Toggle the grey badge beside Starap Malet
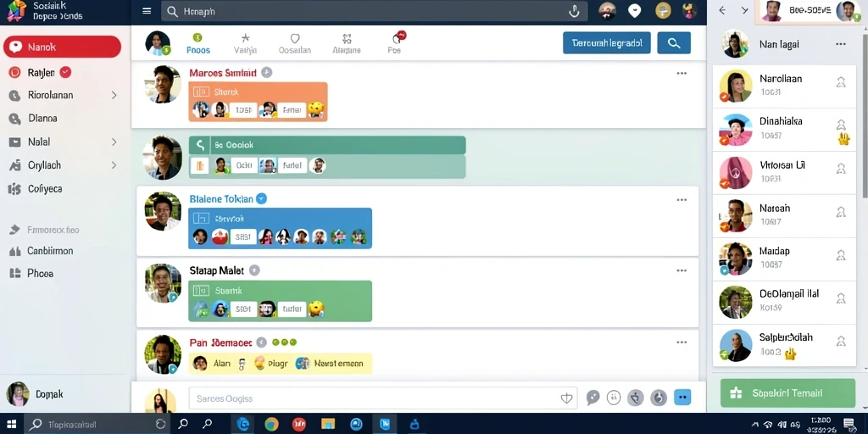868x434 pixels. point(254,270)
